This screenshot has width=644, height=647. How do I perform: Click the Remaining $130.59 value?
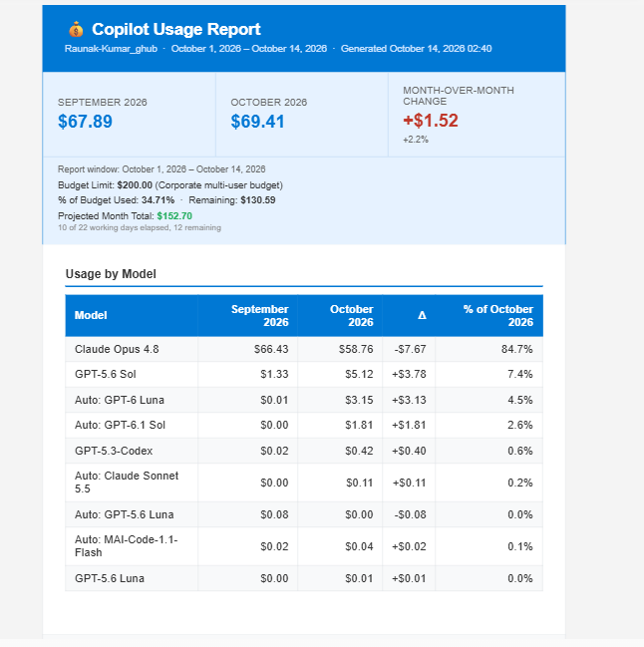click(258, 200)
